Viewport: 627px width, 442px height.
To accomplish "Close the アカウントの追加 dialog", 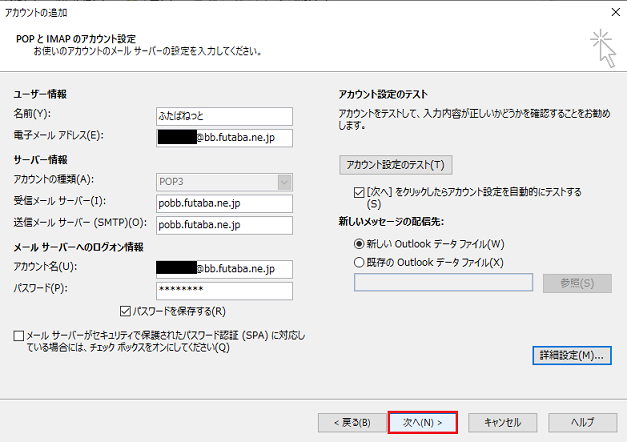I will [x=616, y=12].
